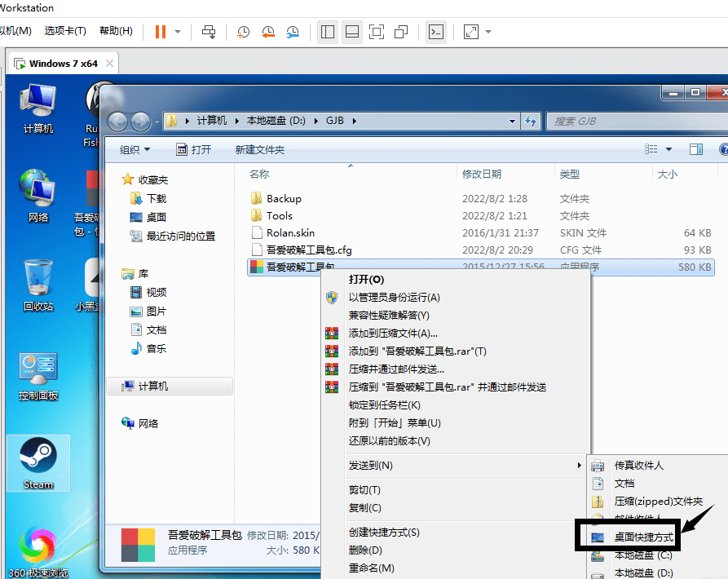Toggle the console view icon
The image size is (728, 579).
click(x=436, y=32)
